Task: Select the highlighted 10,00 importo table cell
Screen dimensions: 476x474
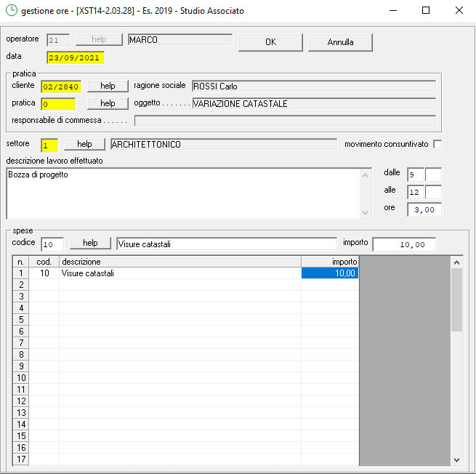Action: pos(330,273)
